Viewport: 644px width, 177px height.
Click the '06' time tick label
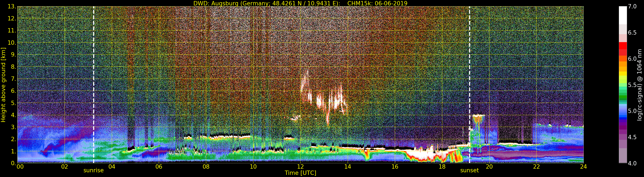pyautogui.click(x=159, y=166)
